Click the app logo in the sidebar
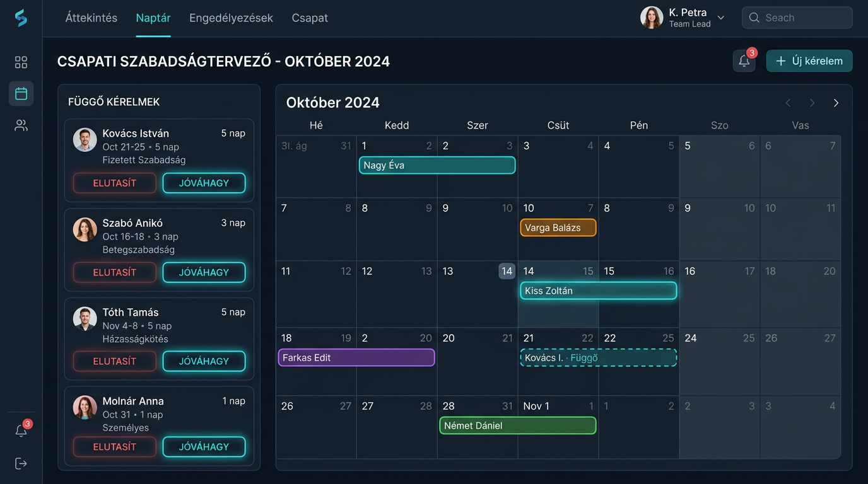 point(21,18)
